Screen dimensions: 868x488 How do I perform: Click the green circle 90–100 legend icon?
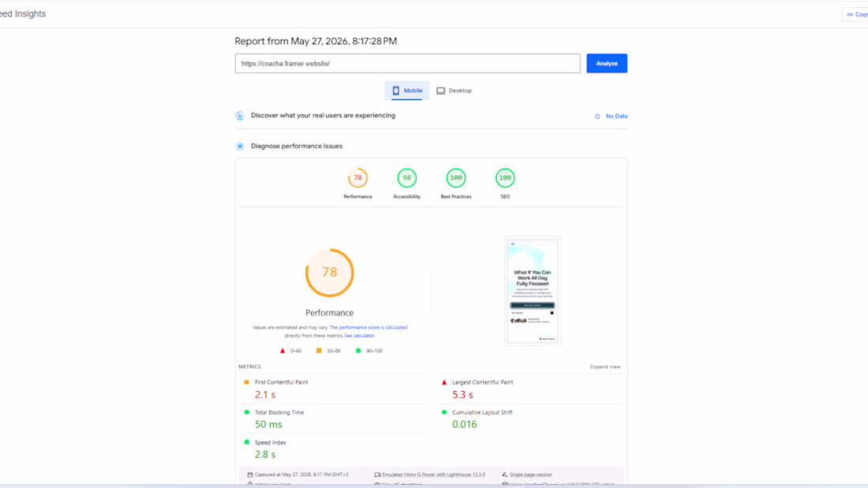click(358, 351)
